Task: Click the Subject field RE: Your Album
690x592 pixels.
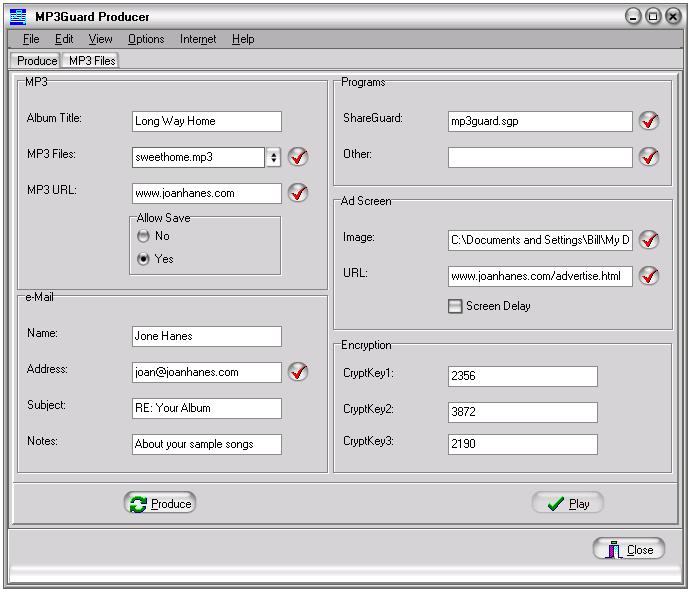Action: tap(207, 408)
